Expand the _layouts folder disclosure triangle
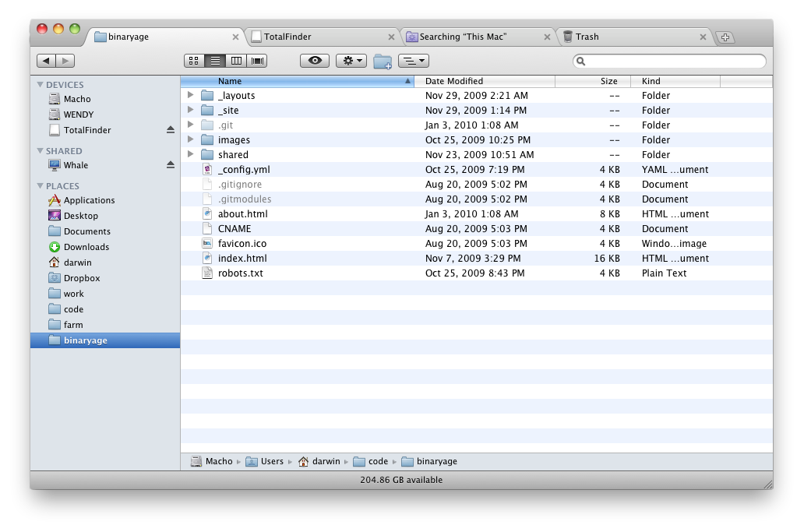This screenshot has width=804, height=532. coord(191,95)
